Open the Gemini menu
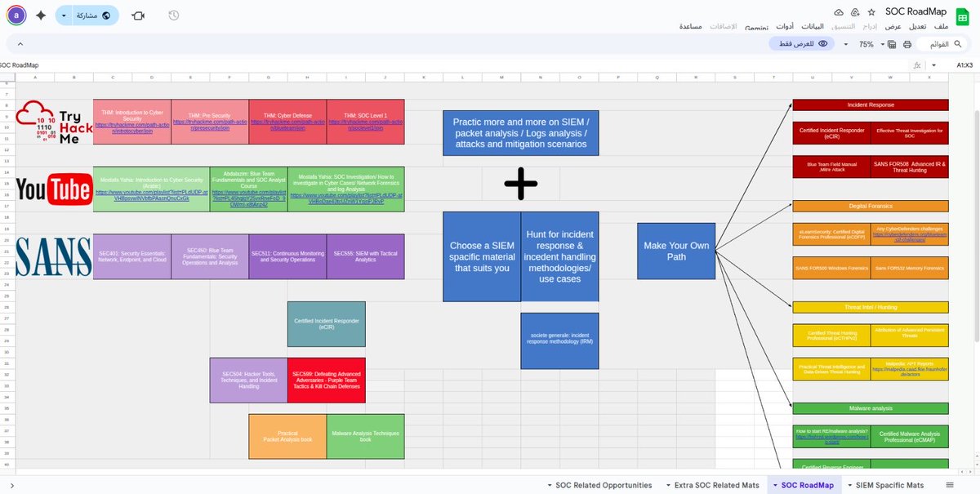This screenshot has width=980, height=494. click(758, 26)
